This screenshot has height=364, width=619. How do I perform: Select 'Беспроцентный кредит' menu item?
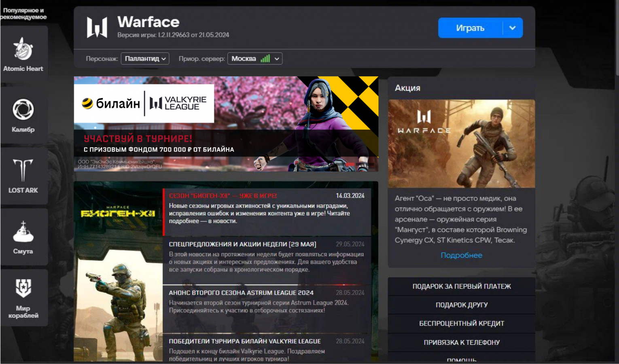point(462,324)
